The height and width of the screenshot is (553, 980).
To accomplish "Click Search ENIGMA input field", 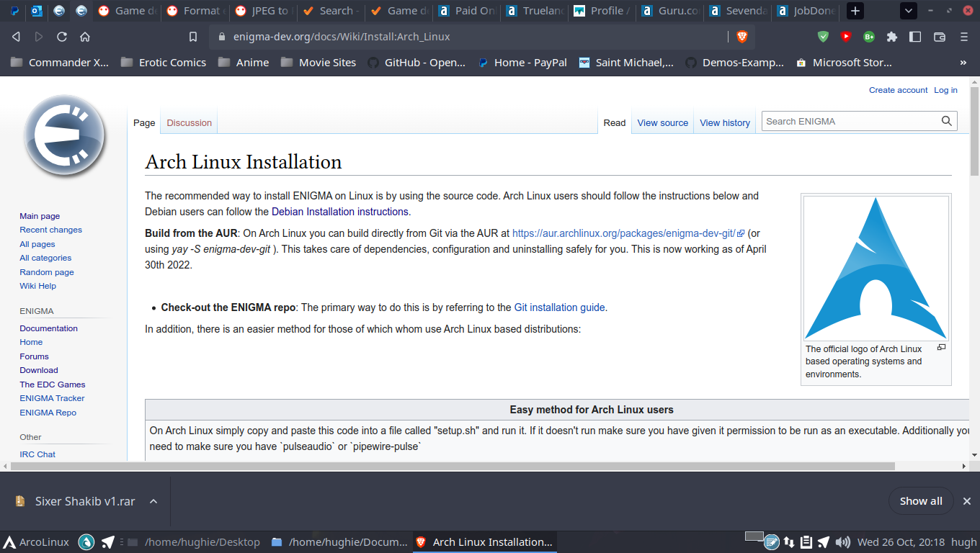I will (x=850, y=121).
